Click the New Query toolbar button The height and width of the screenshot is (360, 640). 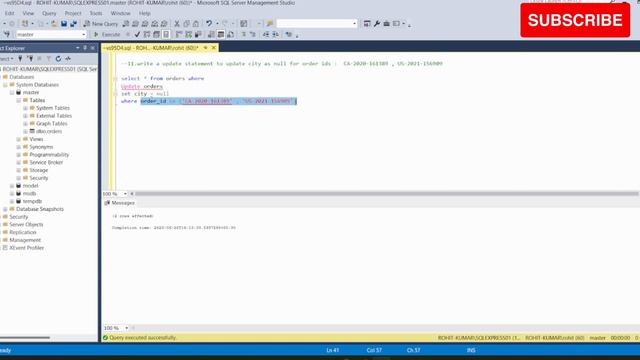(x=100, y=24)
